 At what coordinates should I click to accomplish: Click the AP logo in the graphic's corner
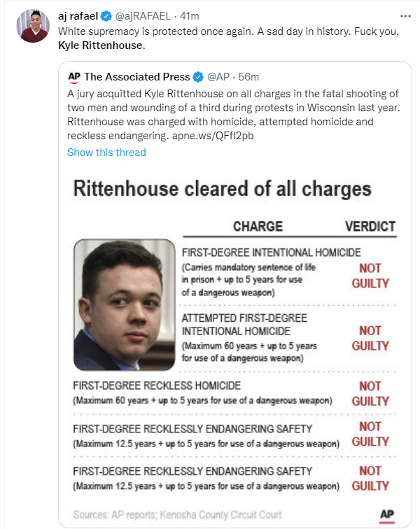pos(387,516)
